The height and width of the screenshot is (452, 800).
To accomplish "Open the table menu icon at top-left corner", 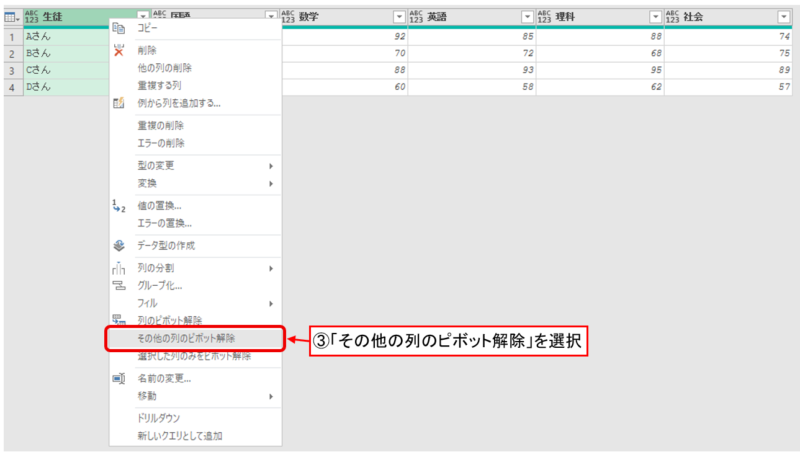I will coord(11,17).
